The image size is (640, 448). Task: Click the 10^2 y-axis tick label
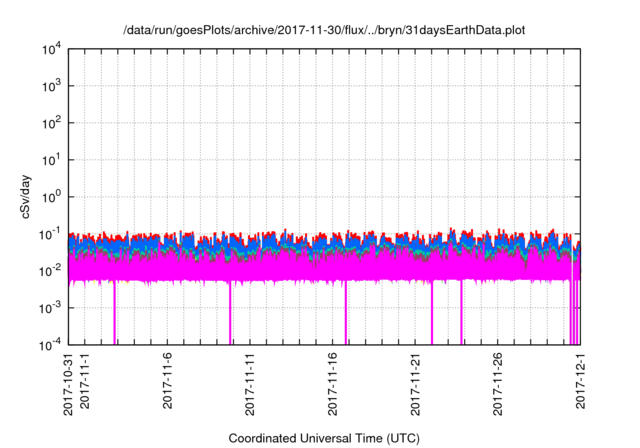click(52, 123)
